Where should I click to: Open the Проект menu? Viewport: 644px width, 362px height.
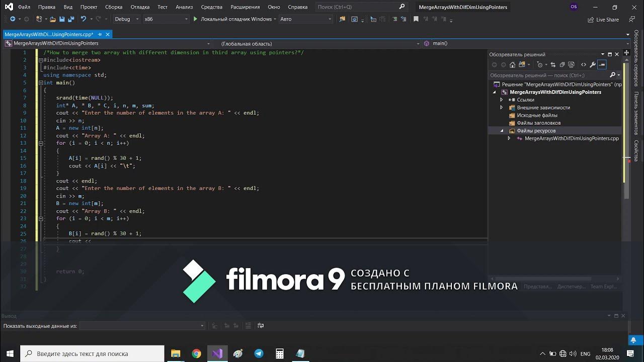89,7
